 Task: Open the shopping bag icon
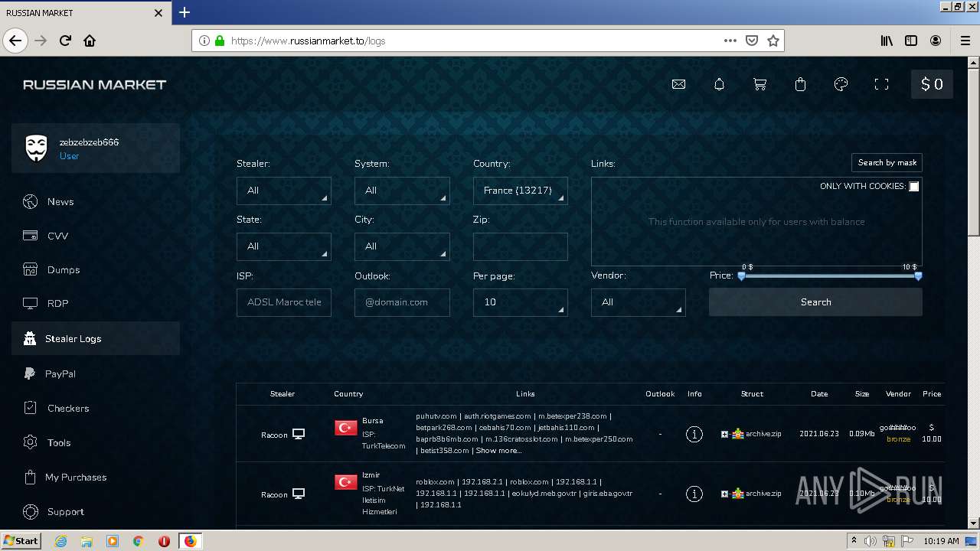pyautogui.click(x=800, y=84)
